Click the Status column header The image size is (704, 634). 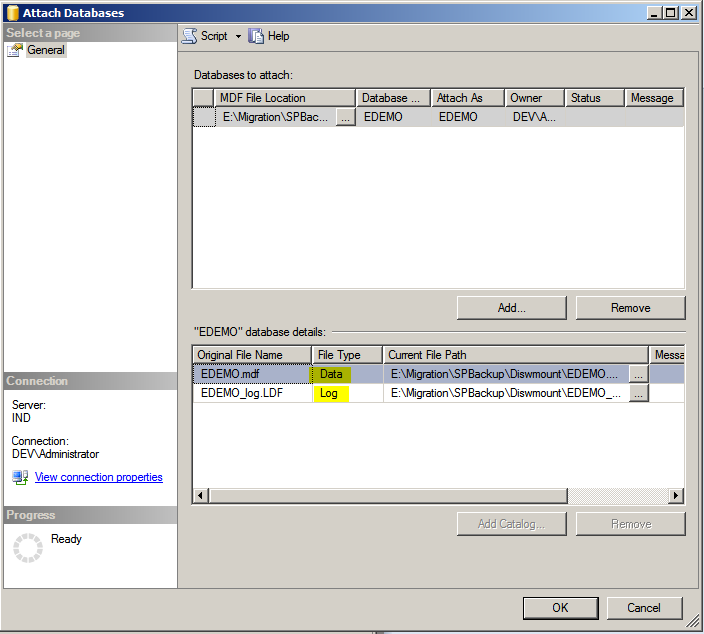coord(594,98)
